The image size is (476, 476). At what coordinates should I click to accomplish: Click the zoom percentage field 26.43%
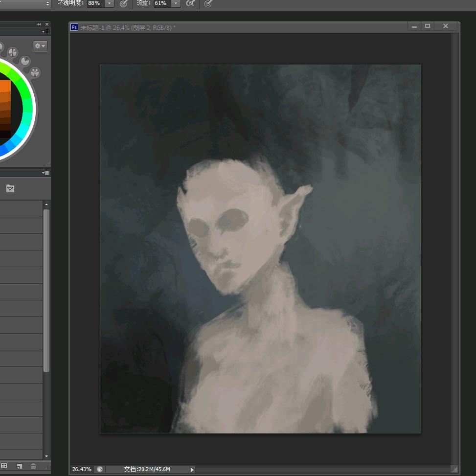[x=82, y=469]
